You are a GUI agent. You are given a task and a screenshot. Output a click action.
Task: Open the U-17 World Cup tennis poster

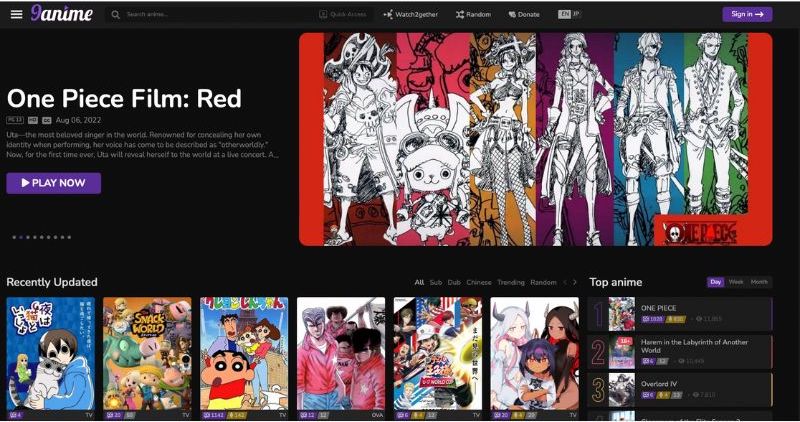pyautogui.click(x=438, y=354)
